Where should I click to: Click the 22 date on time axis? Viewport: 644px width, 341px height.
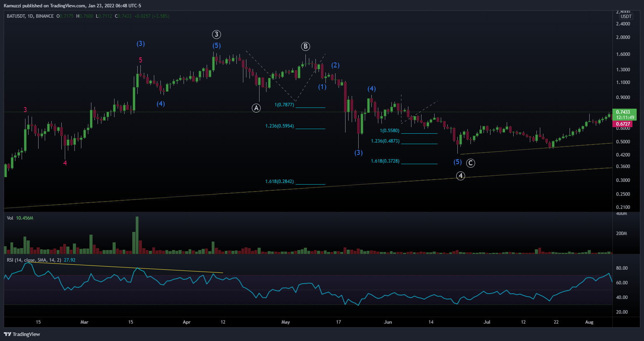tap(556, 322)
